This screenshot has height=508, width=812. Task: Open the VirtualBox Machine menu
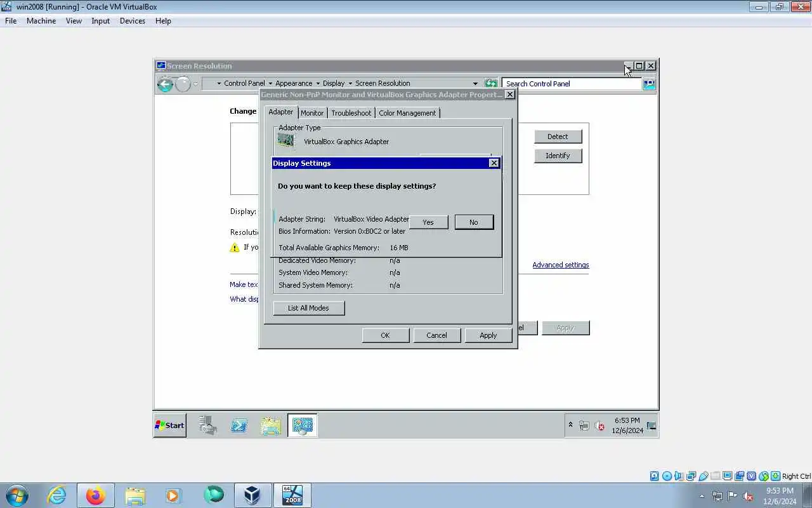point(41,21)
